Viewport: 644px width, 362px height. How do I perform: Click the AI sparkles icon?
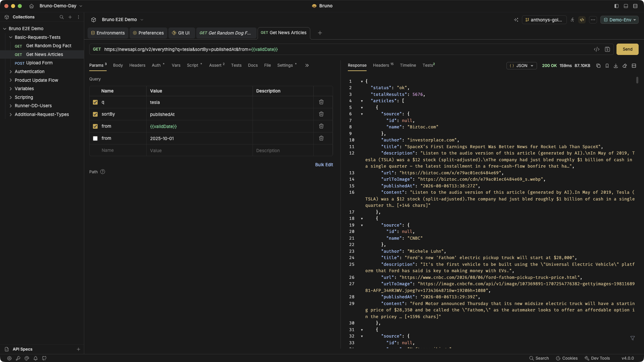coord(516,20)
